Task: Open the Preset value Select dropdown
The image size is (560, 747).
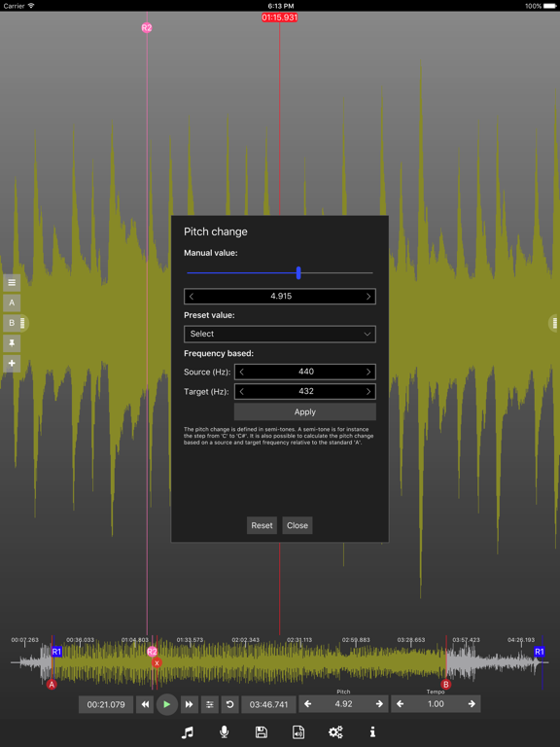Action: click(280, 334)
